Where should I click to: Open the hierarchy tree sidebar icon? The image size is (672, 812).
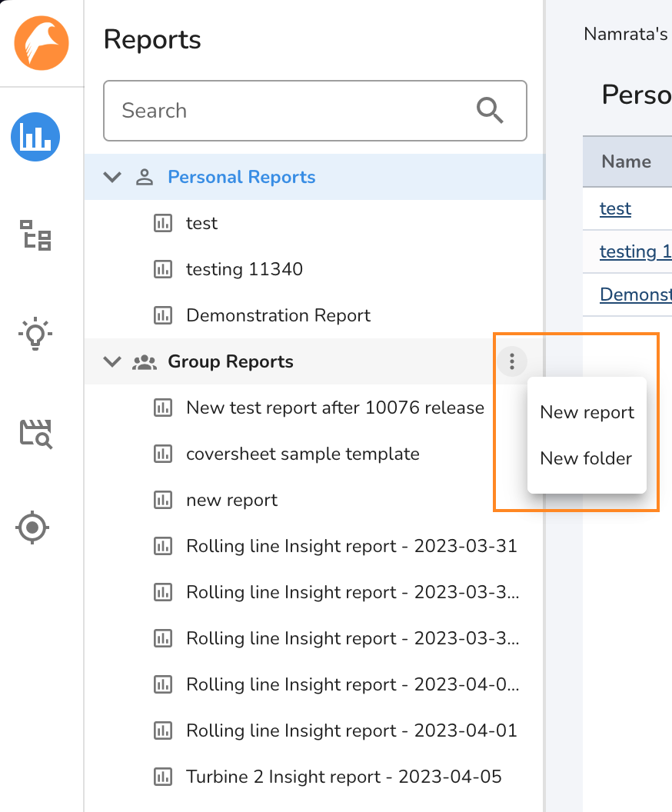pos(35,235)
